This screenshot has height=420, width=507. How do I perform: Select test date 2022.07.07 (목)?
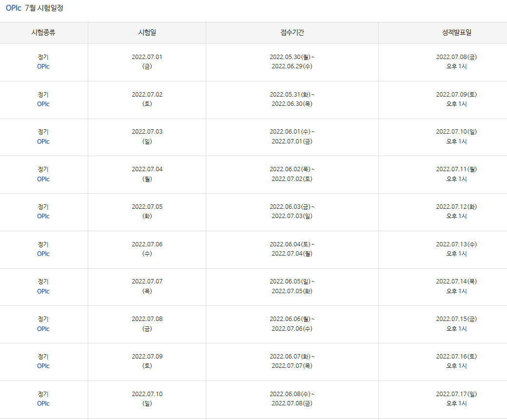(x=147, y=286)
